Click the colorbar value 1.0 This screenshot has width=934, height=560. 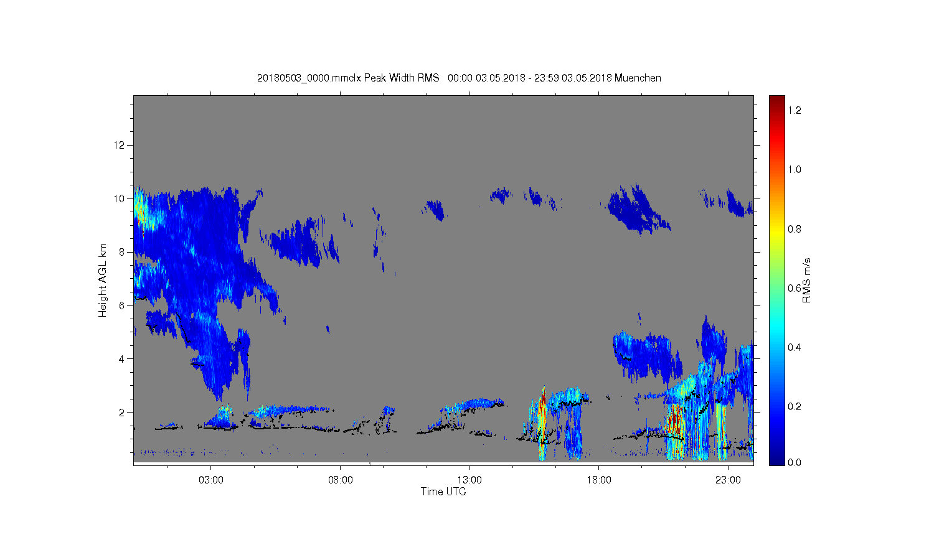click(795, 169)
